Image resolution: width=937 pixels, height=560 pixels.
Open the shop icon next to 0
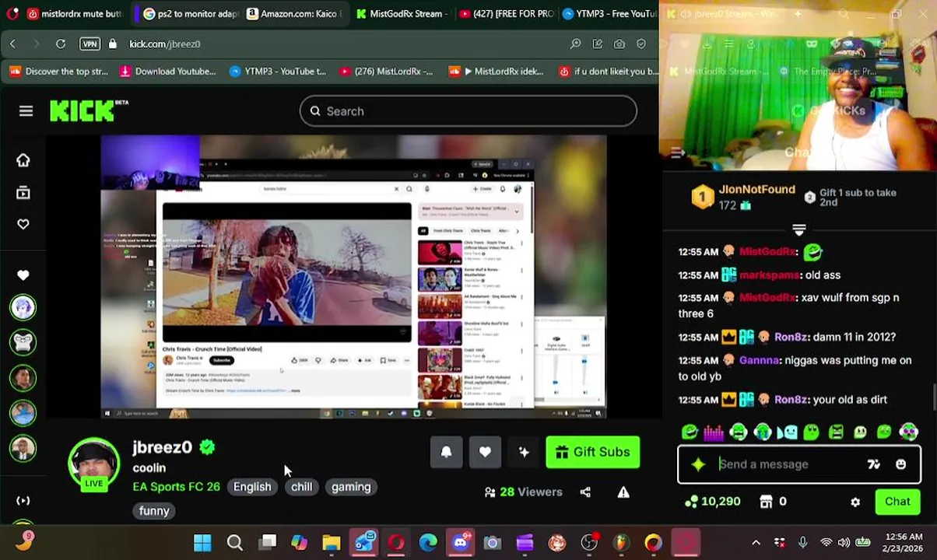pyautogui.click(x=766, y=502)
